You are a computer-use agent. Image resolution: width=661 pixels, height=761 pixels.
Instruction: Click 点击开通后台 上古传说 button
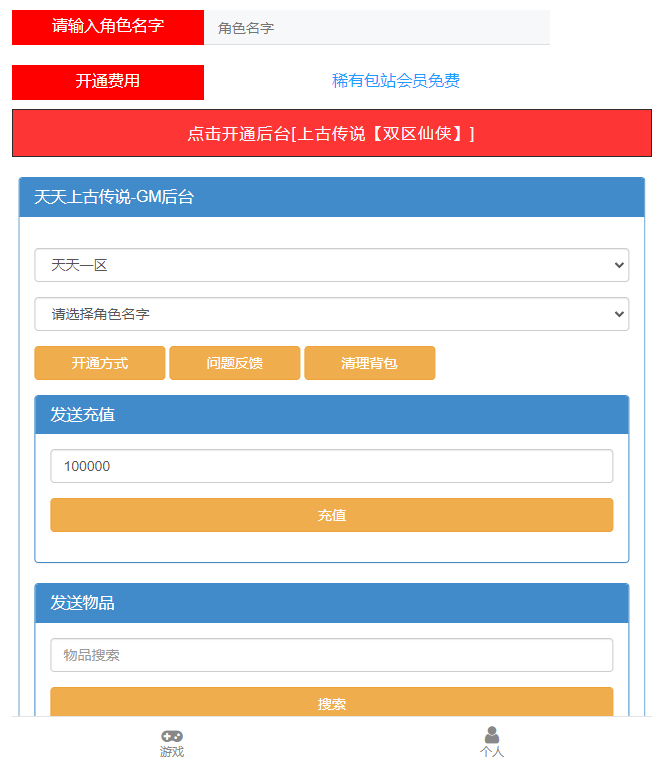point(332,133)
